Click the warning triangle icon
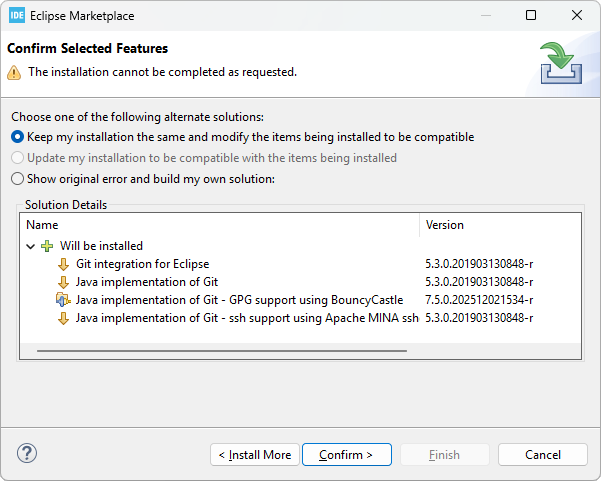Image resolution: width=601 pixels, height=481 pixels. pyautogui.click(x=14, y=72)
